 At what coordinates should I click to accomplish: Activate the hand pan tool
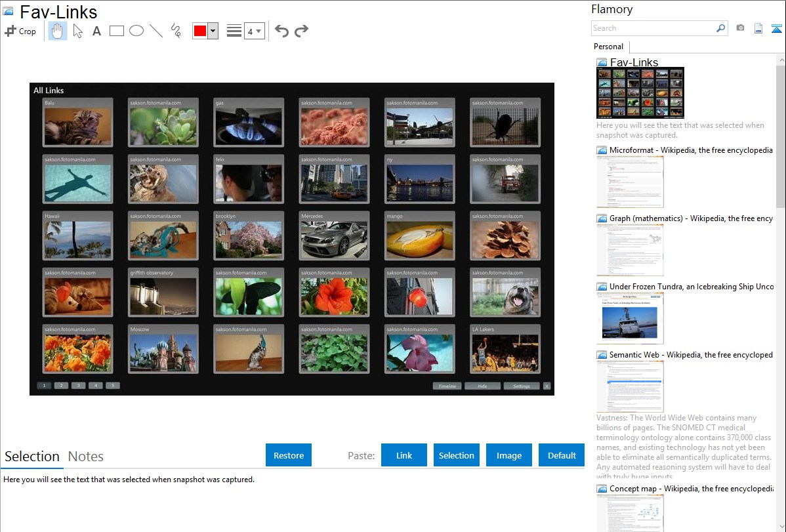[58, 31]
